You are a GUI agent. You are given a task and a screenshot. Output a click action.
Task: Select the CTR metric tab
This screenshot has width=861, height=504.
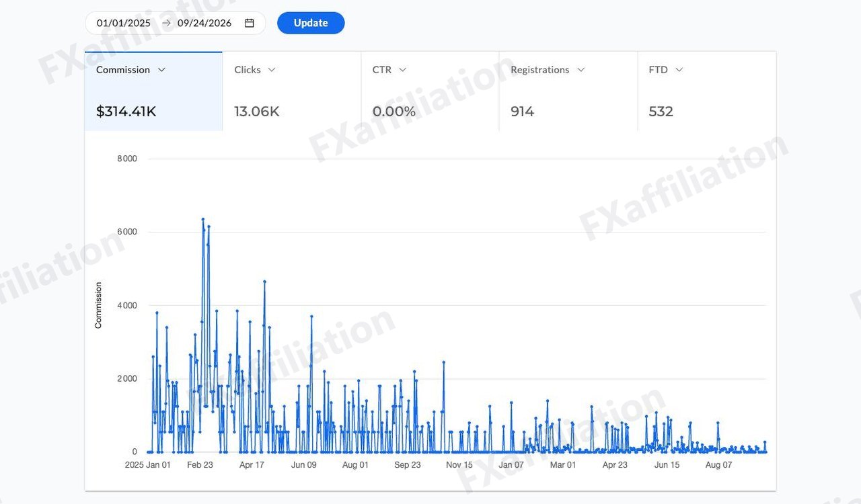click(x=430, y=91)
